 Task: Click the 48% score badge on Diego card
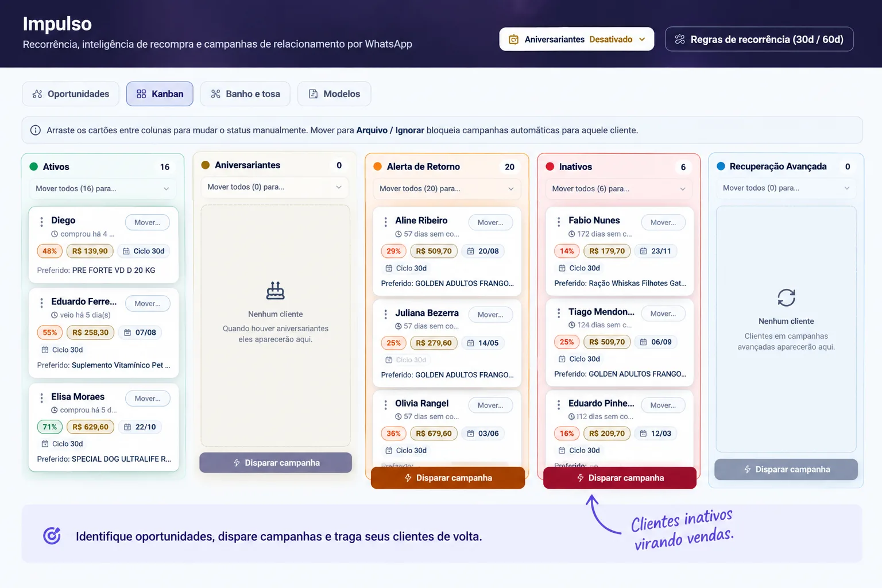(49, 251)
